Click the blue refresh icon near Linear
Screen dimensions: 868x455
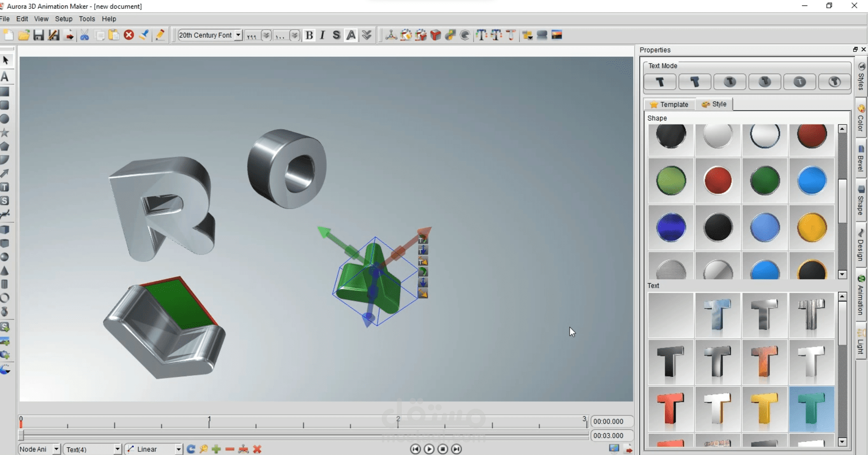click(191, 449)
